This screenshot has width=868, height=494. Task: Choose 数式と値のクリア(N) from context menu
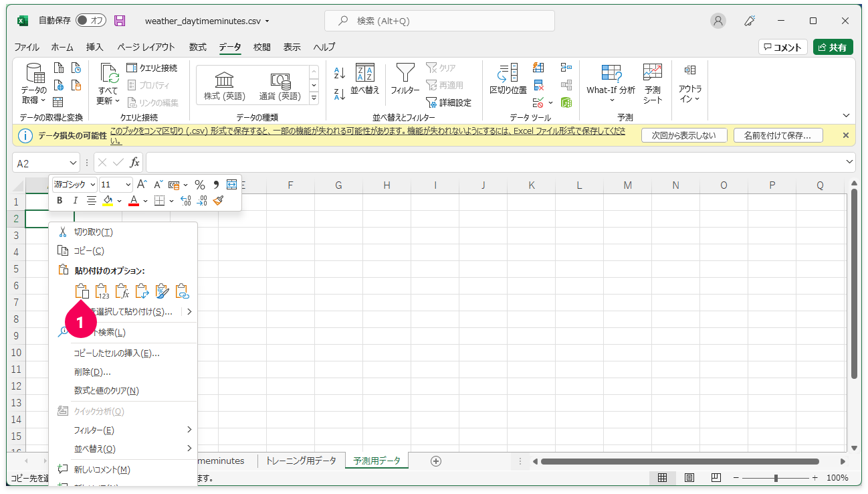(x=123, y=390)
